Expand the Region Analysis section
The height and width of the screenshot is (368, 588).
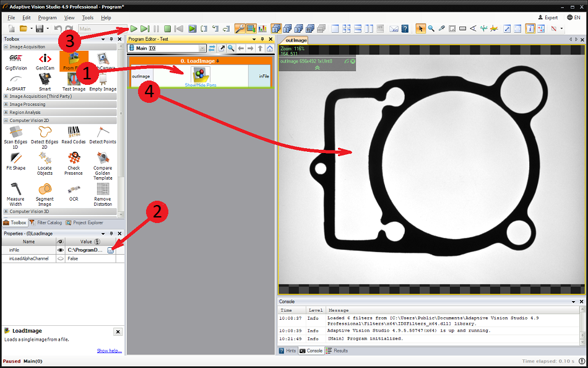(x=25, y=112)
